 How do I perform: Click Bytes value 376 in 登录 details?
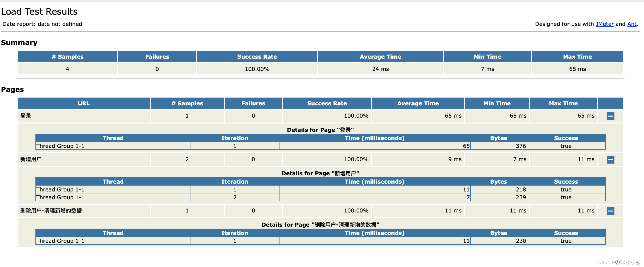coord(521,146)
